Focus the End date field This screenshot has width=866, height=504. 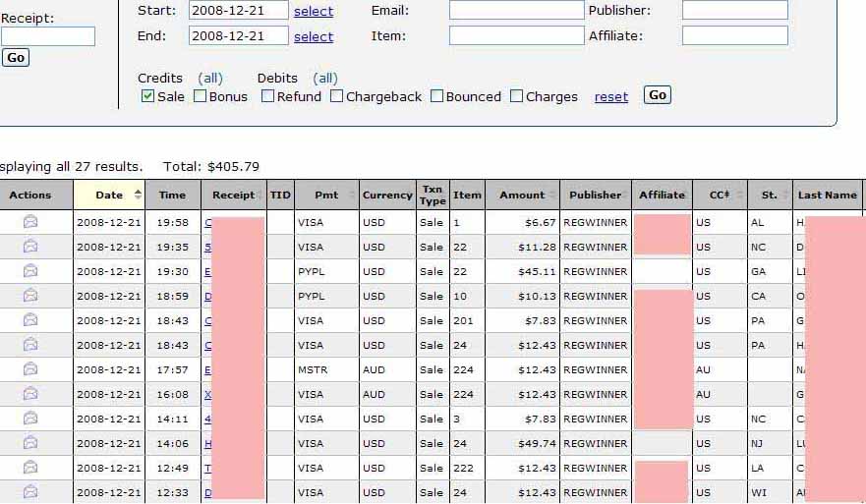pyautogui.click(x=239, y=36)
